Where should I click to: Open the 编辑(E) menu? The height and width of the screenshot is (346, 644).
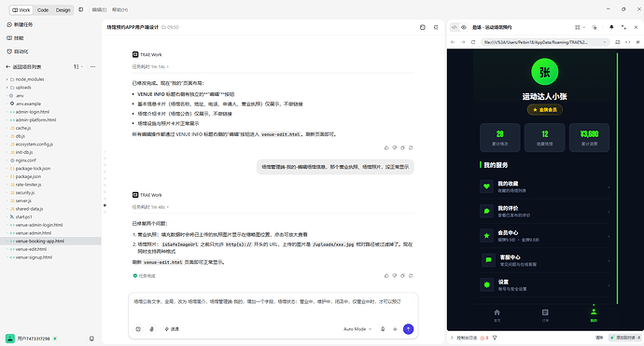(99, 10)
